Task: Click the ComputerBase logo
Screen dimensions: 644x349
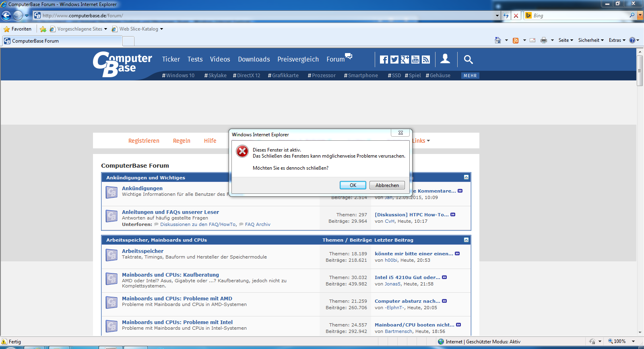Action: (x=122, y=64)
